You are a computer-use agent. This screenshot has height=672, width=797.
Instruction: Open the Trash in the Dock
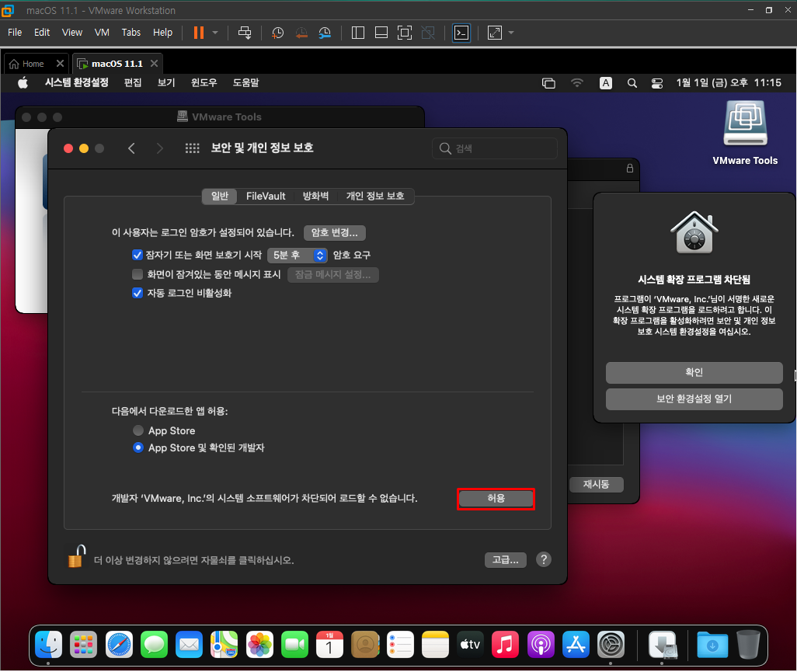coord(748,645)
